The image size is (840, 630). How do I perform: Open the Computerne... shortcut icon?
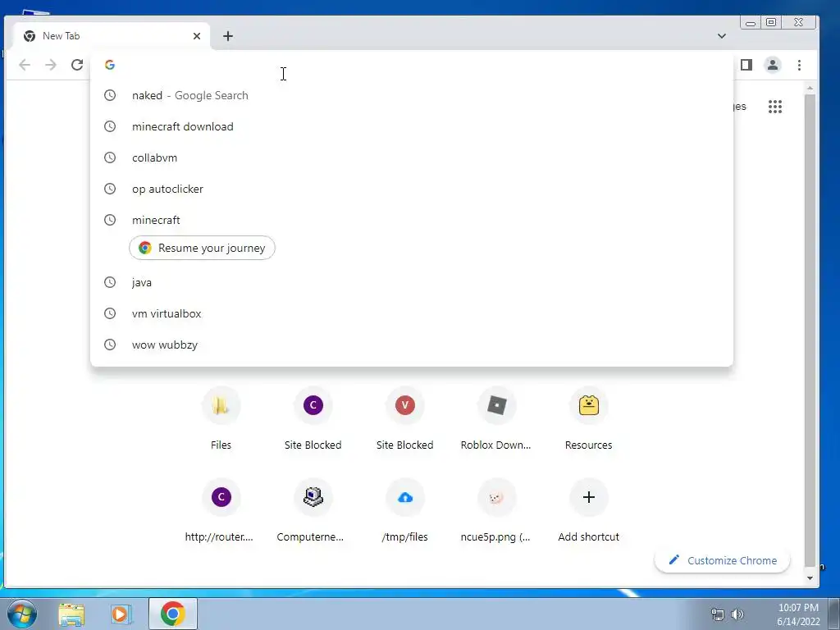313,497
